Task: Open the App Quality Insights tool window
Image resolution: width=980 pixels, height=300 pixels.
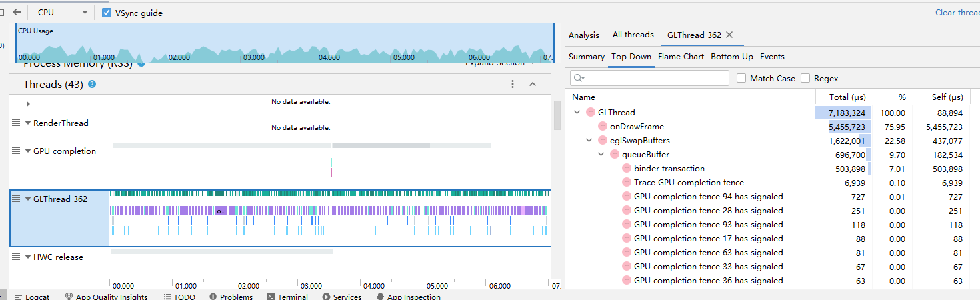Action: click(106, 297)
